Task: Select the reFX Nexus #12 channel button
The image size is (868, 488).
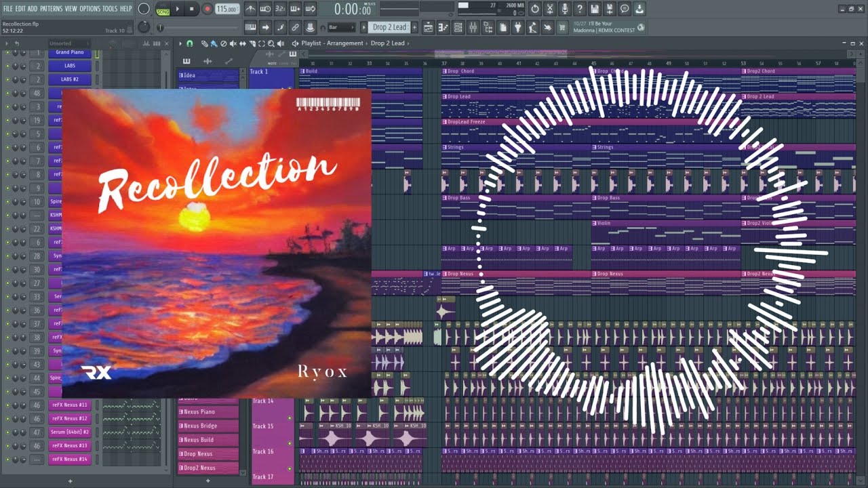Action: pos(70,418)
